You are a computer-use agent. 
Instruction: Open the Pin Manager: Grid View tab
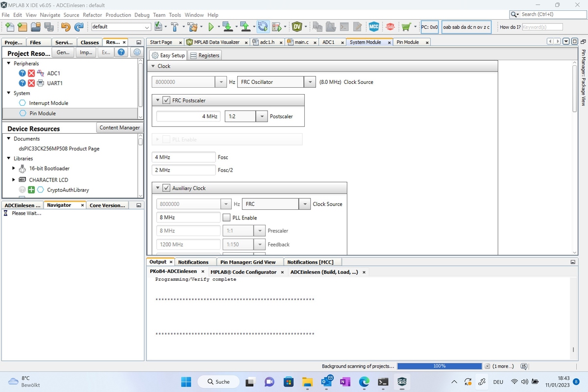pyautogui.click(x=248, y=262)
